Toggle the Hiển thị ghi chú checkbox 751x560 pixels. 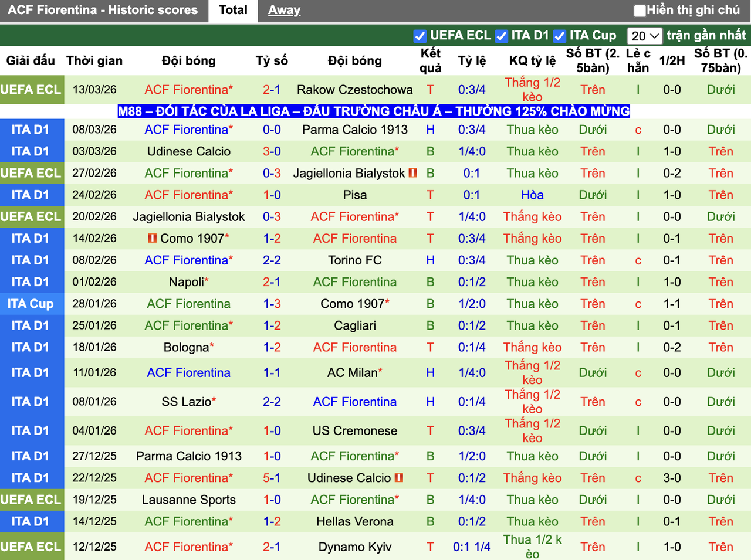point(640,11)
